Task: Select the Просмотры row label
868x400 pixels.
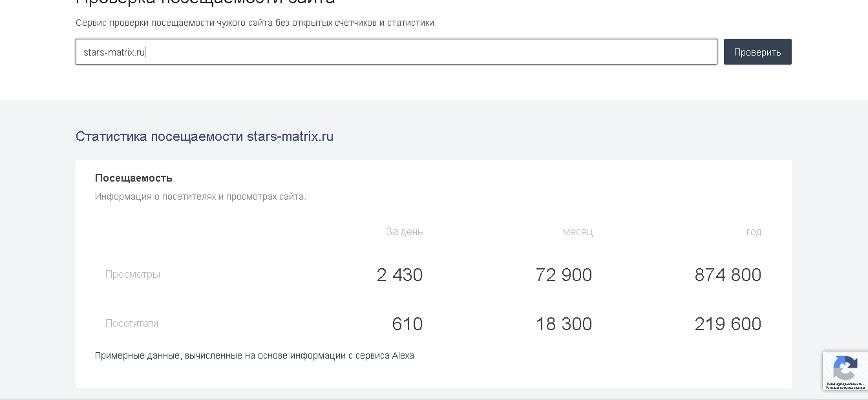Action: [132, 274]
